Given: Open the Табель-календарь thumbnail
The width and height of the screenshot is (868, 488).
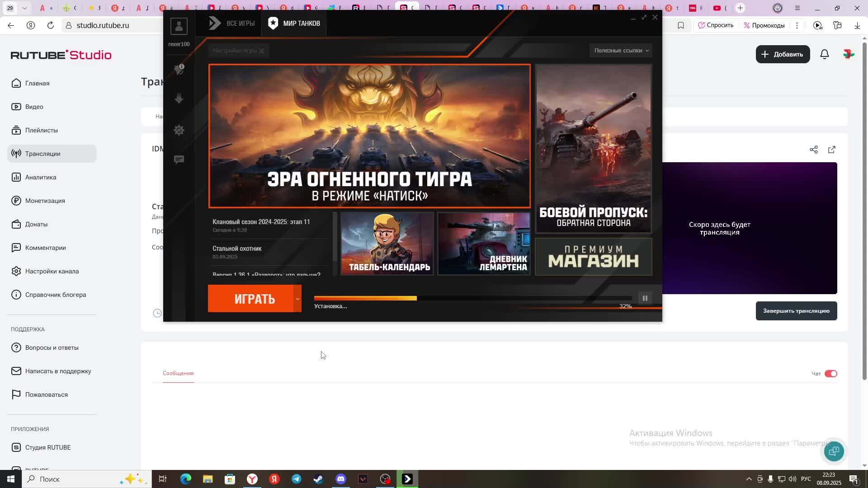Looking at the screenshot, I should 387,244.
